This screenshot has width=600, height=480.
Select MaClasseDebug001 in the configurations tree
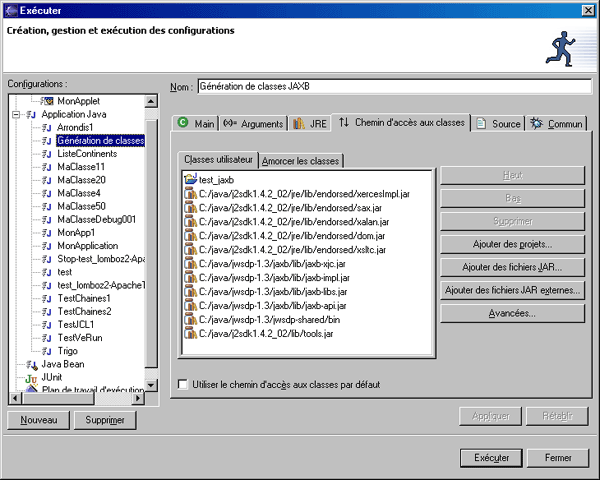pos(96,219)
